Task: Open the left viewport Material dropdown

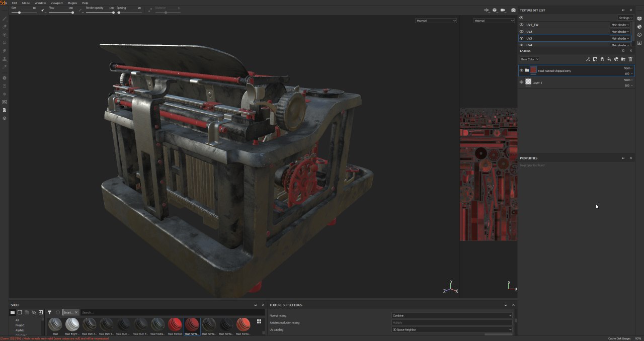Action: (436, 21)
